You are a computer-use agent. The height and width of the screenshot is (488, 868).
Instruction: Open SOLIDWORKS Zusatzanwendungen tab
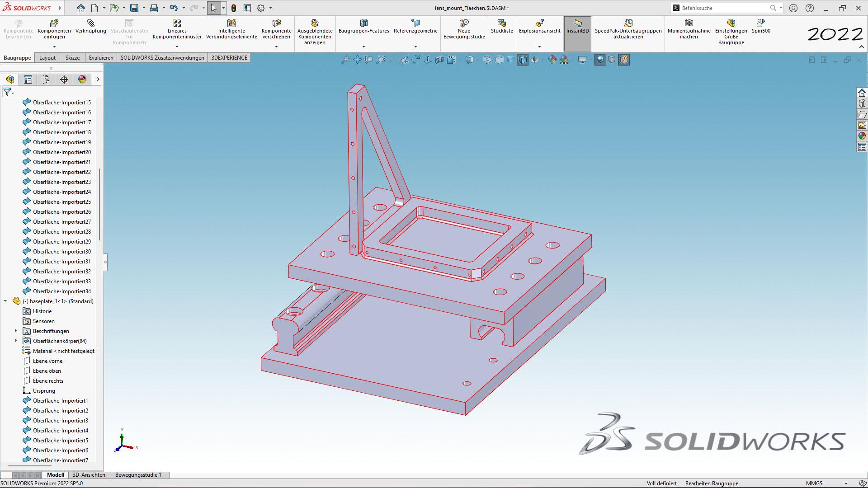point(162,58)
